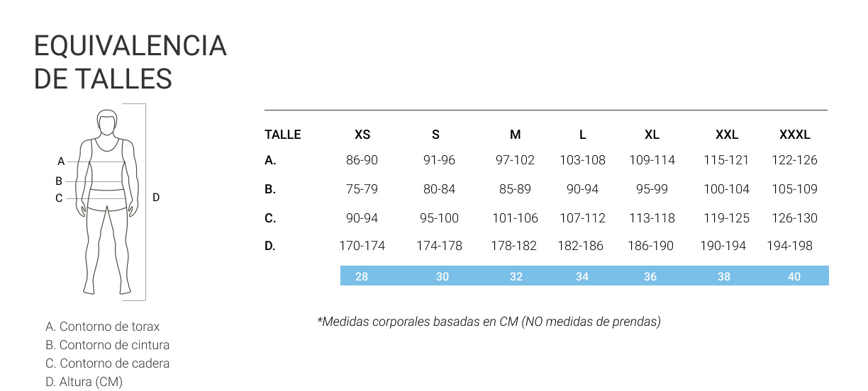Click the 'EQUIVALENCIA DE TALLES' heading

tap(130, 62)
